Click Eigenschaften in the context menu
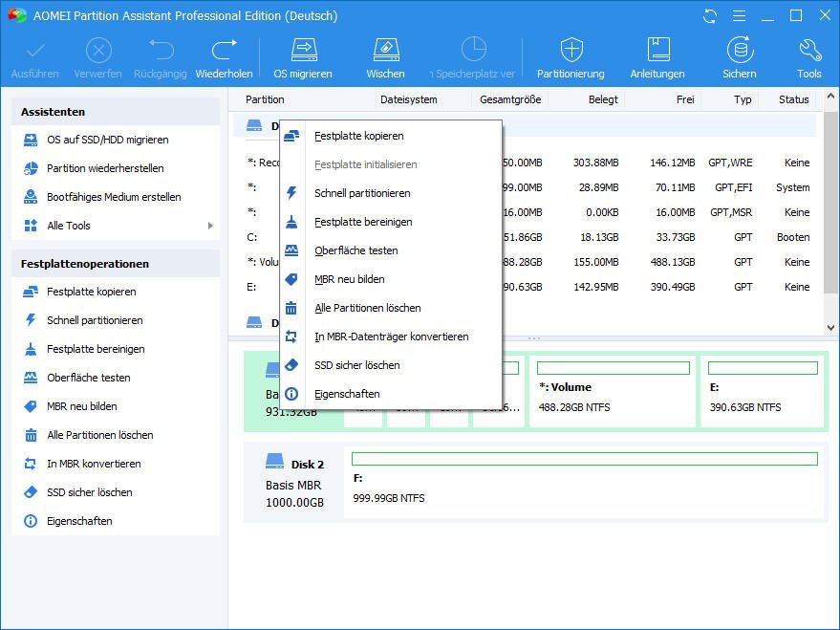The image size is (840, 630). coord(347,394)
